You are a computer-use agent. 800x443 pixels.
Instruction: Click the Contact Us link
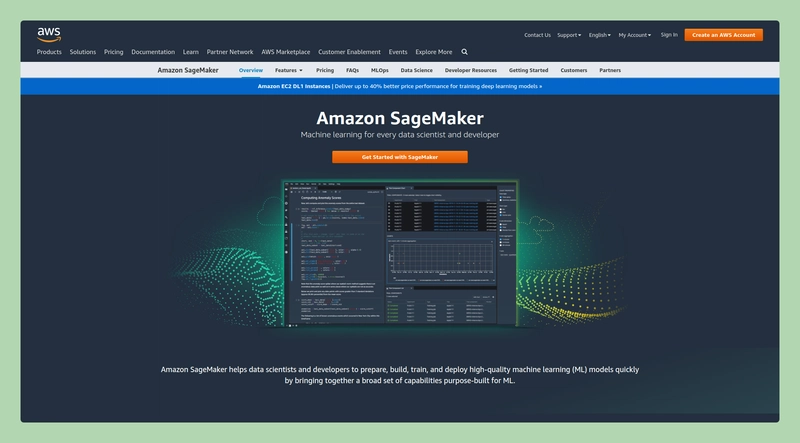pyautogui.click(x=537, y=35)
